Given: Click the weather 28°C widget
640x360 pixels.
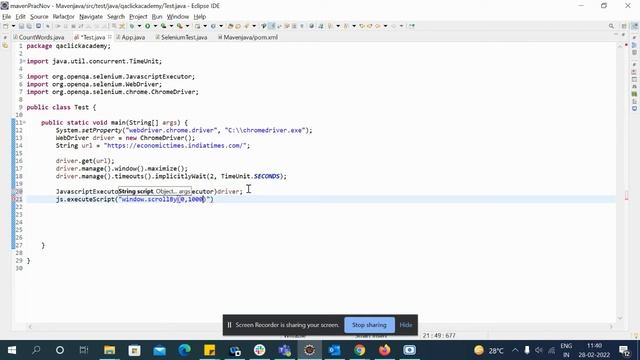Looking at the screenshot, I should coord(489,350).
